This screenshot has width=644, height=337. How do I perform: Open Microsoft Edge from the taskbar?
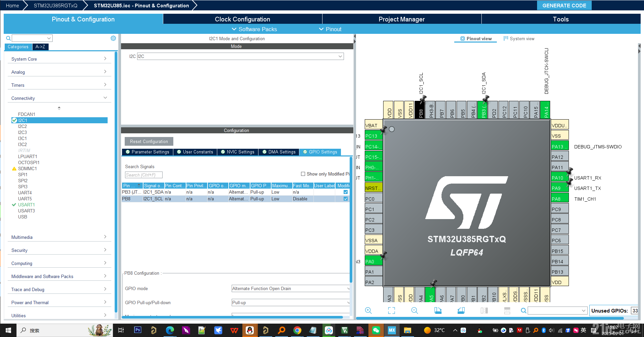pyautogui.click(x=170, y=330)
